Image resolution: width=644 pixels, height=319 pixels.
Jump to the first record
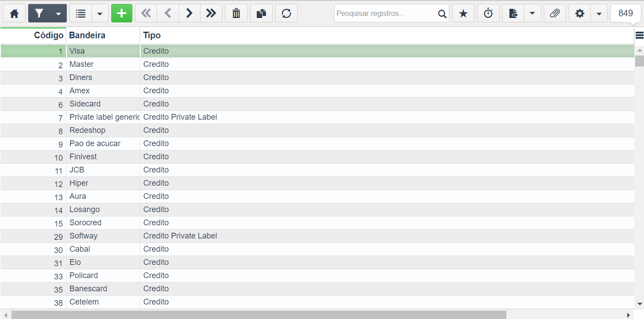[146, 13]
